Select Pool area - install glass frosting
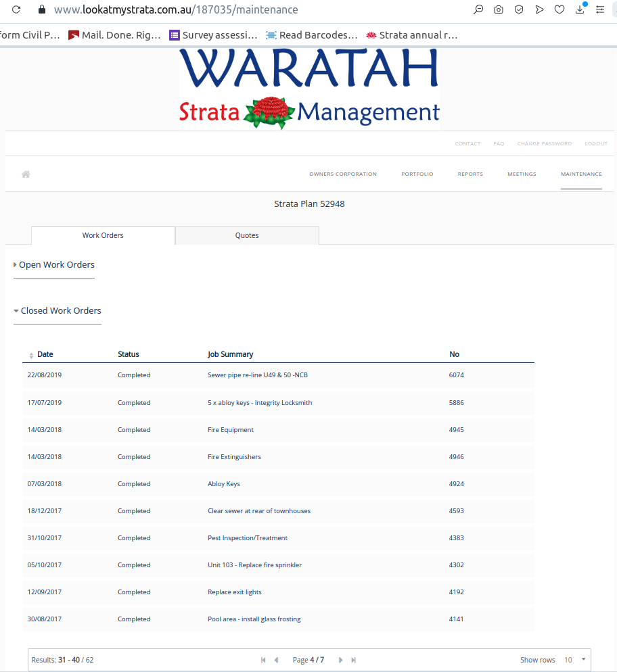Image resolution: width=617 pixels, height=672 pixels. point(254,619)
